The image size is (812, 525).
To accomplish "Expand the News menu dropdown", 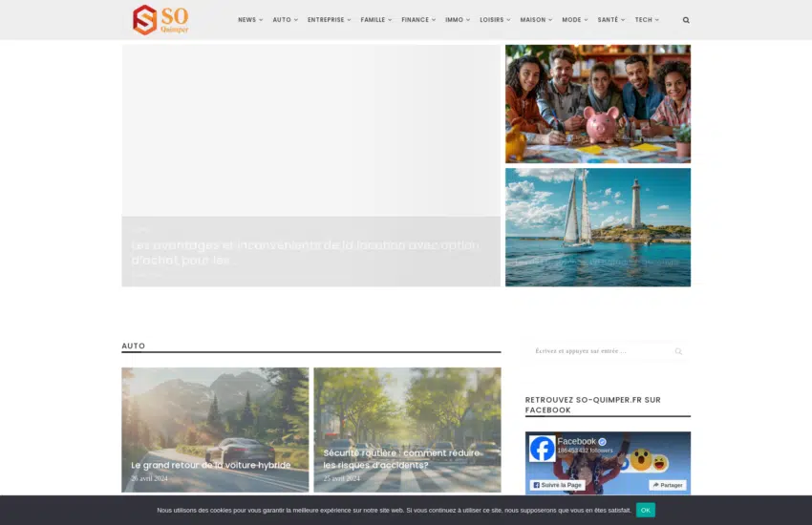I will click(x=249, y=20).
